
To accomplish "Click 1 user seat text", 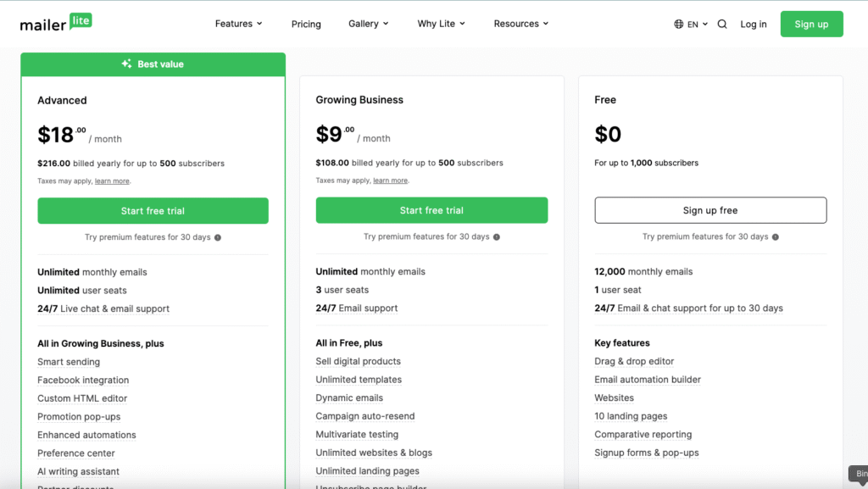I will click(618, 290).
